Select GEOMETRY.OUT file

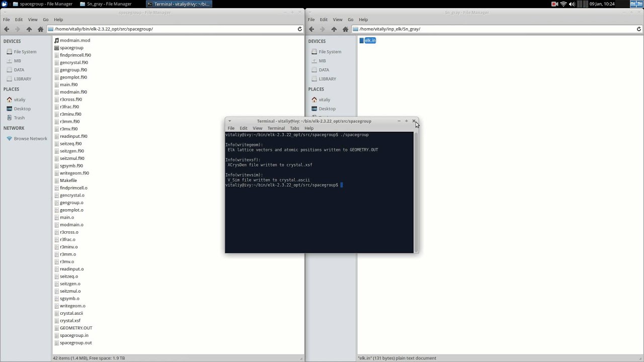tap(73, 328)
